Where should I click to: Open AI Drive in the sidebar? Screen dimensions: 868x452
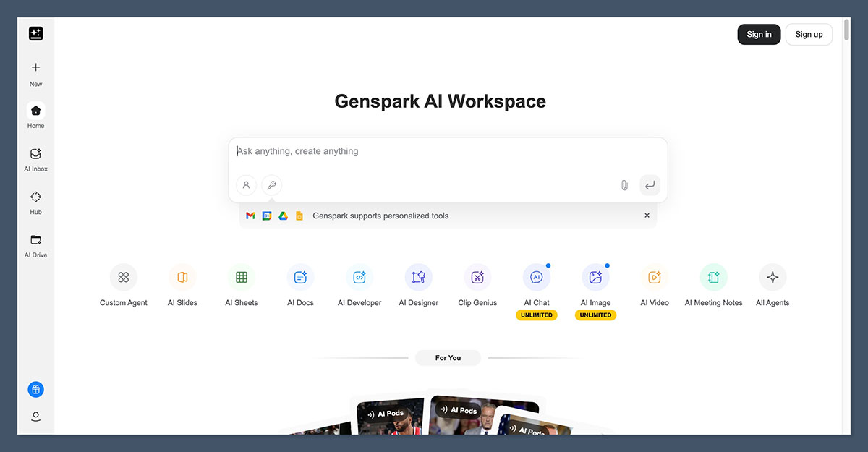pyautogui.click(x=35, y=244)
